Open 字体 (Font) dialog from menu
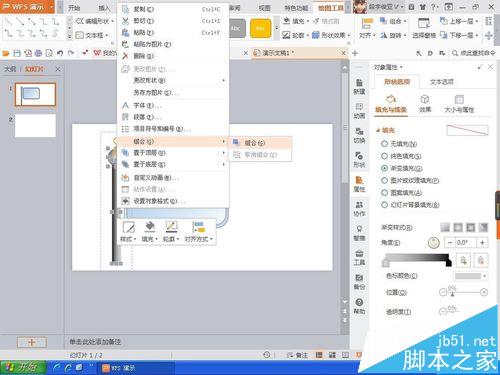Screen dimensions: 500x375 click(172, 105)
